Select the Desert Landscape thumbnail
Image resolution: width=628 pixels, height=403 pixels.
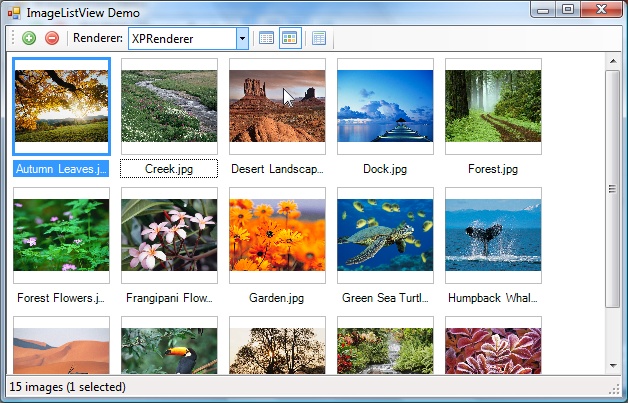click(x=278, y=106)
